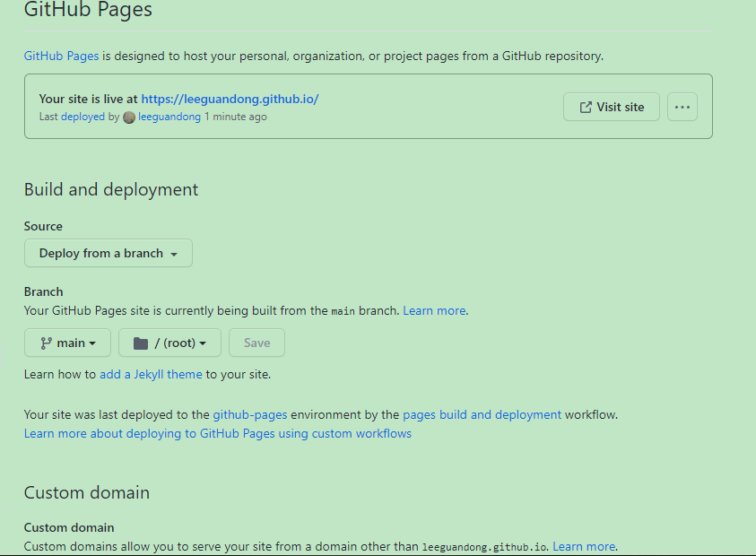Open the add a Jekyll theme link
The height and width of the screenshot is (556, 756).
(x=151, y=374)
